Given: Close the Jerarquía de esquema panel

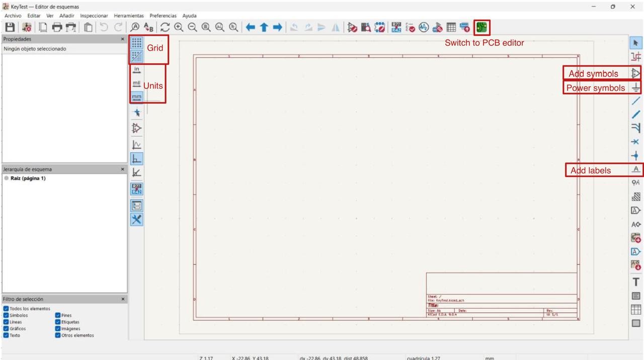Looking at the screenshot, I should click(123, 169).
